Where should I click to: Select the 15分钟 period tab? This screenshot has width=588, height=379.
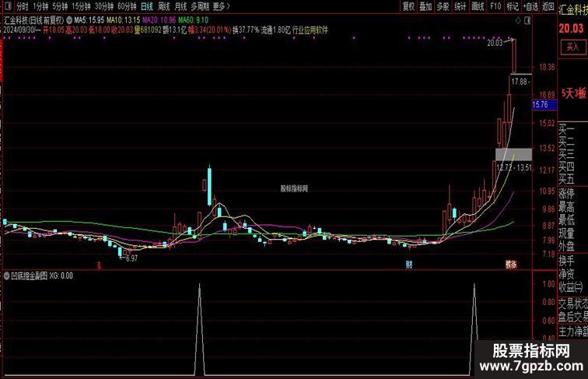81,6
